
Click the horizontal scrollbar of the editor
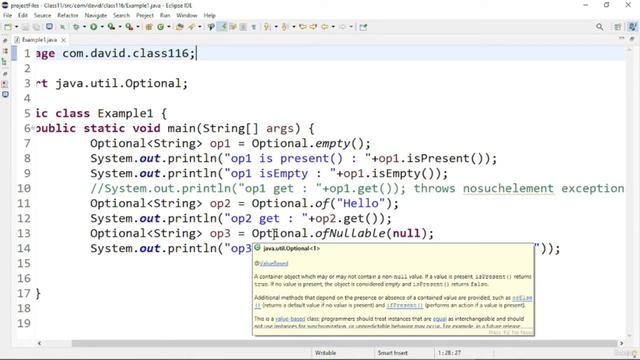click(344, 343)
